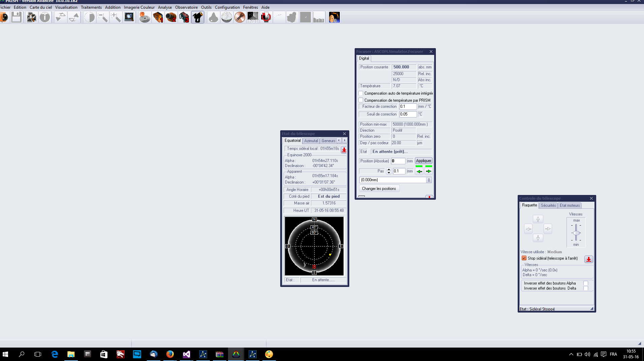This screenshot has width=644, height=361.
Task: Open the Observatoire menu
Action: coord(186,7)
